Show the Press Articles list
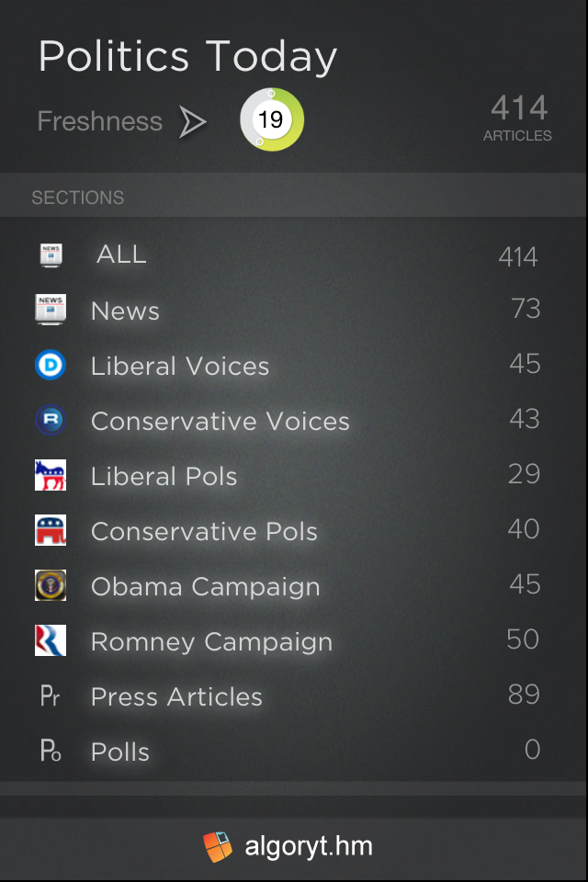588x882 pixels. pos(176,696)
